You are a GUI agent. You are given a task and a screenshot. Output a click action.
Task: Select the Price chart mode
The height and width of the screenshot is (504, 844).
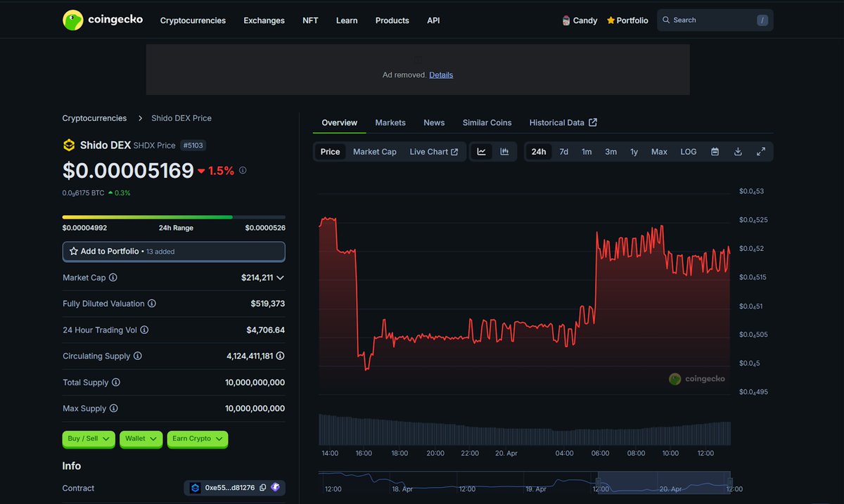[330, 152]
